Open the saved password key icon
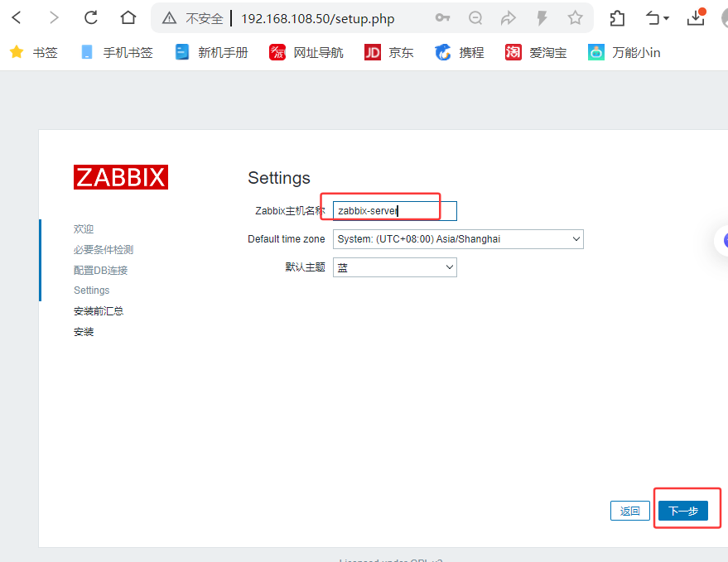Viewport: 728px width, 562px height. point(442,18)
